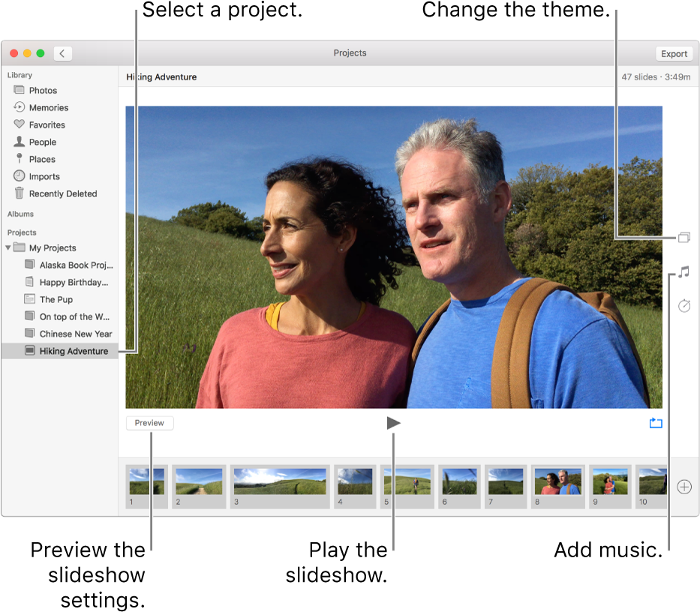Go back using the navigation arrow

tap(62, 53)
